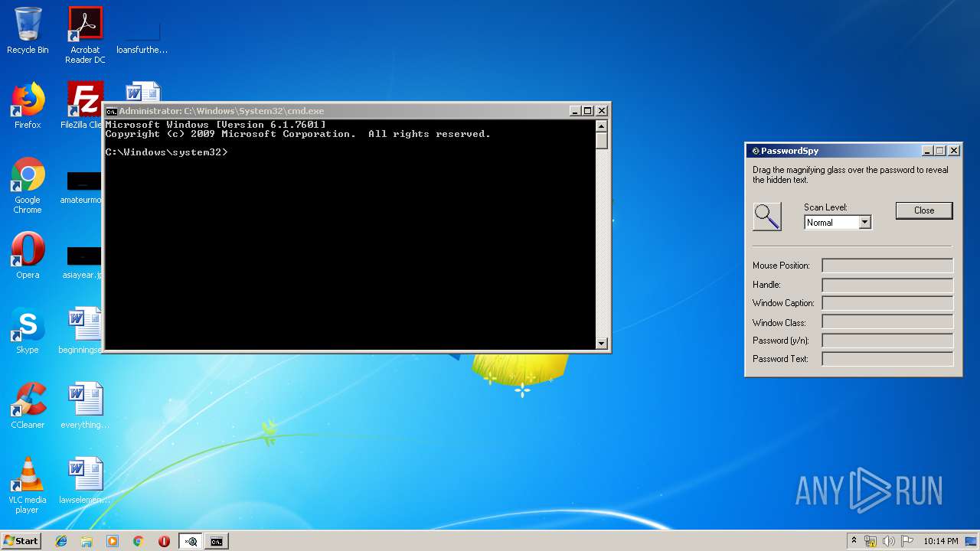This screenshot has height=551, width=980.
Task: Open cmd.exe title bar system menu icon
Action: click(111, 111)
